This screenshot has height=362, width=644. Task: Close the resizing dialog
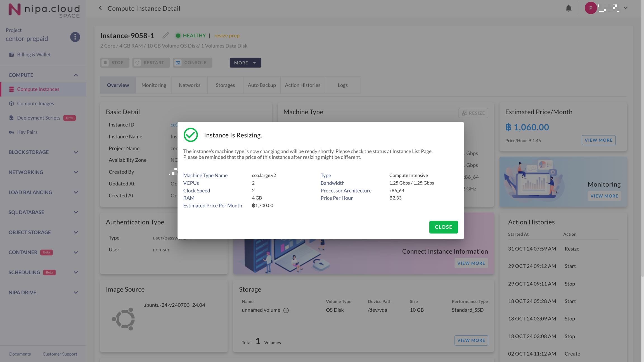click(x=443, y=227)
